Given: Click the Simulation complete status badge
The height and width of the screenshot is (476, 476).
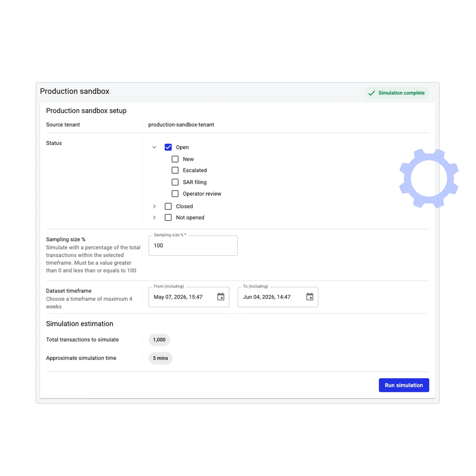Looking at the screenshot, I should point(397,93).
